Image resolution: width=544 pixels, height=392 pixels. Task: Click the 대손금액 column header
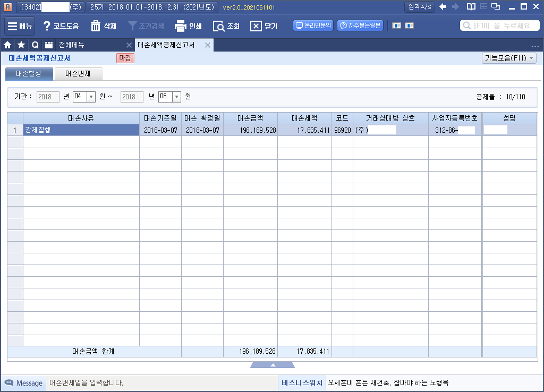[251, 118]
